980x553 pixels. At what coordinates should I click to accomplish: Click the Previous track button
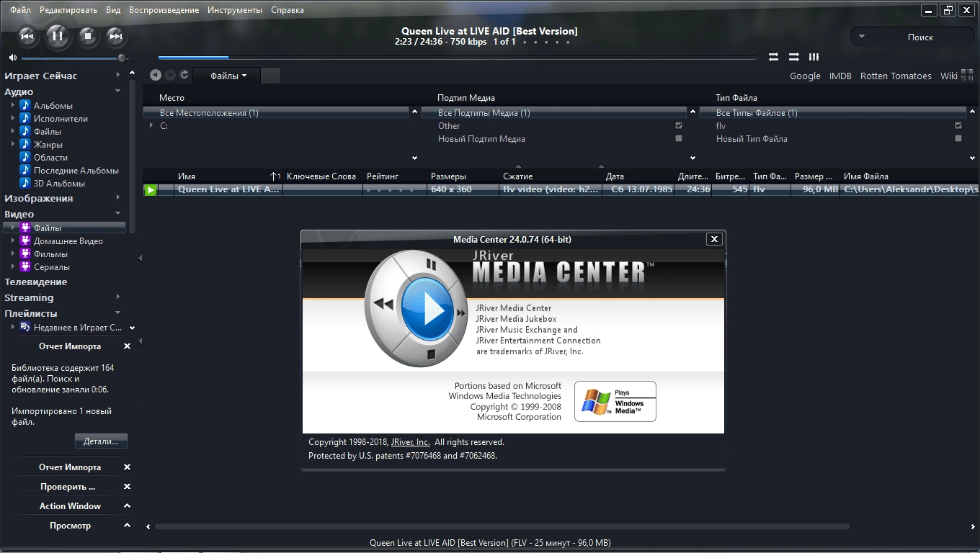click(x=27, y=35)
